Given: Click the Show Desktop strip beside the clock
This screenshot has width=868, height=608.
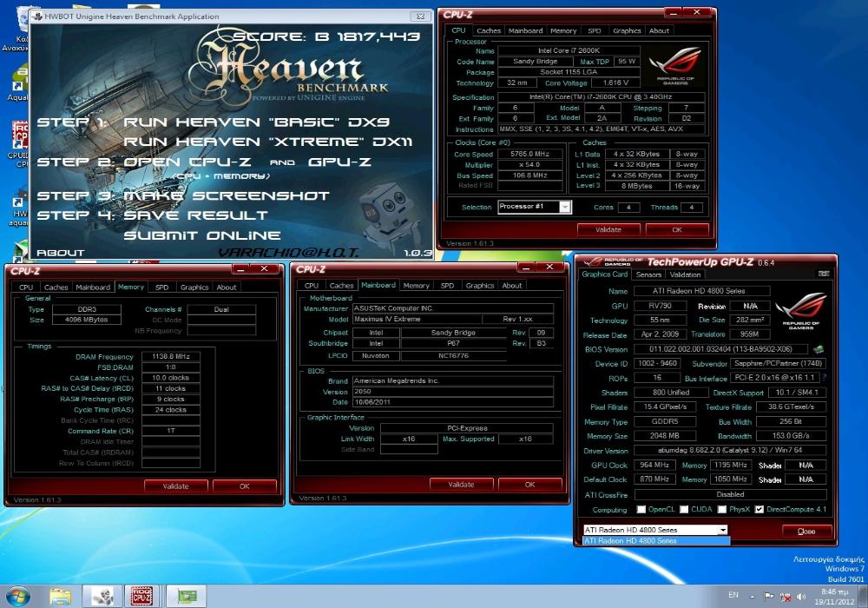Looking at the screenshot, I should pyautogui.click(x=864, y=597).
